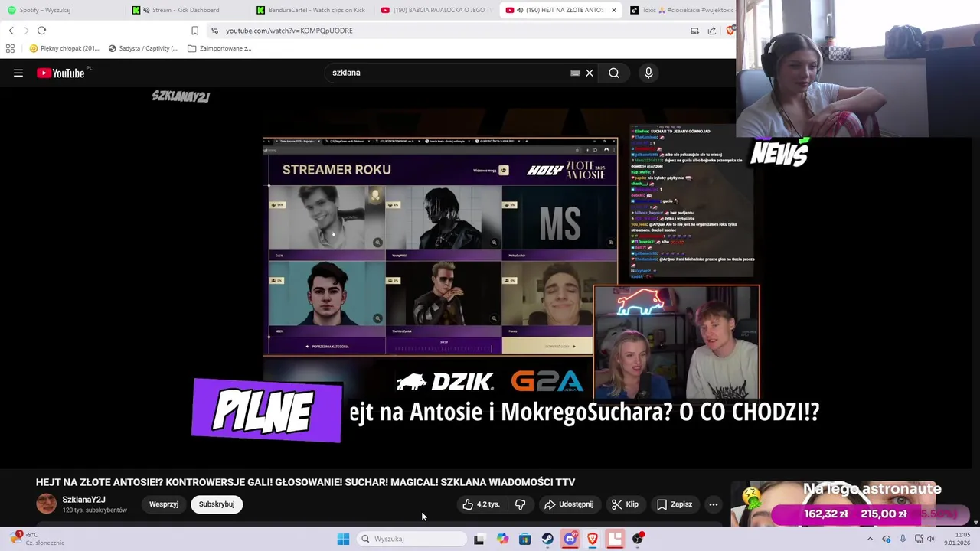
Task: Open Steam from the taskbar
Action: 547,539
